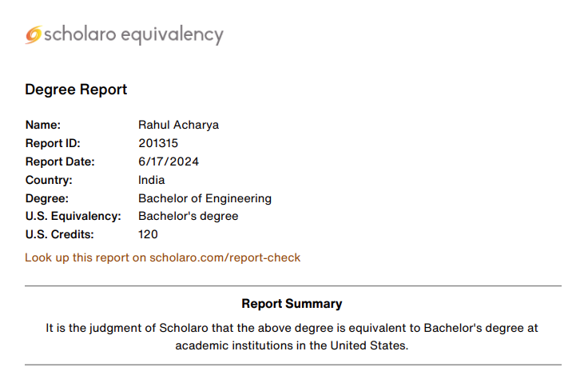The height and width of the screenshot is (387, 588).
Task: Click the "scholaro equivalency" wordmark text
Action: (x=133, y=34)
